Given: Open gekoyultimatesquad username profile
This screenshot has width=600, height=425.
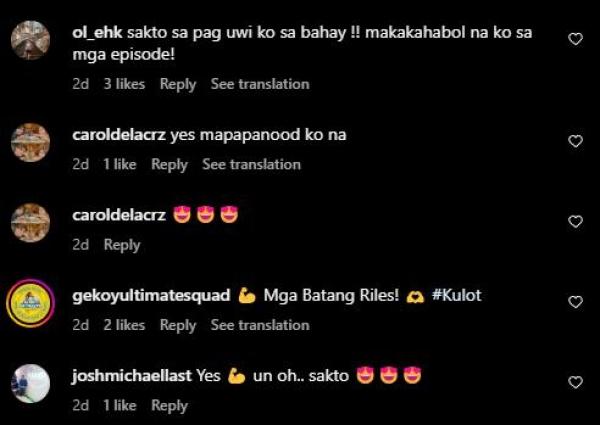Looking at the screenshot, I should point(151,296).
